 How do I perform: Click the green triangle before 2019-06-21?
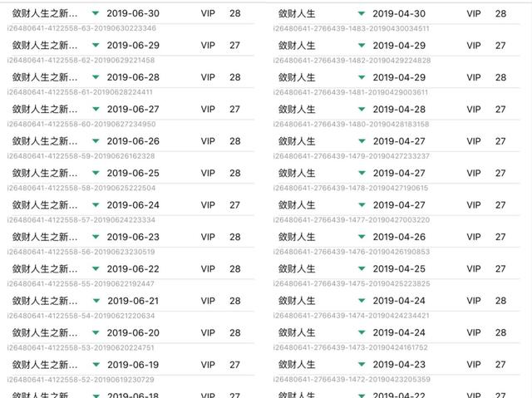(96, 301)
